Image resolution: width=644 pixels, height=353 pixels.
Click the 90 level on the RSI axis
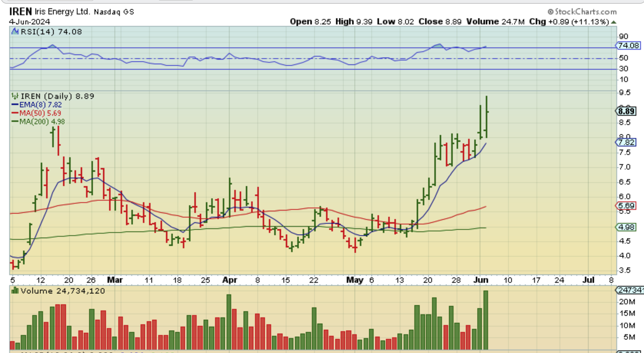pyautogui.click(x=624, y=36)
